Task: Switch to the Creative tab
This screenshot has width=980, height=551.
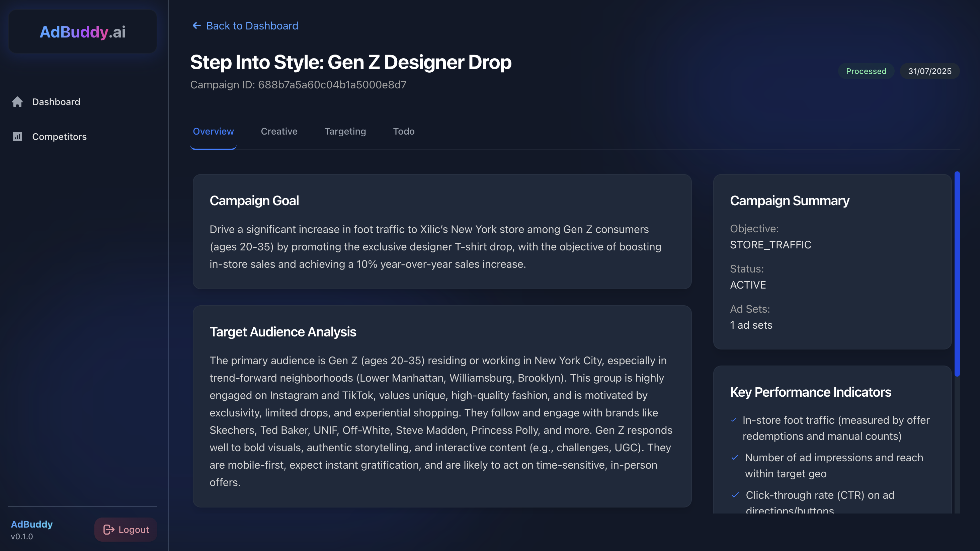Action: (x=279, y=131)
